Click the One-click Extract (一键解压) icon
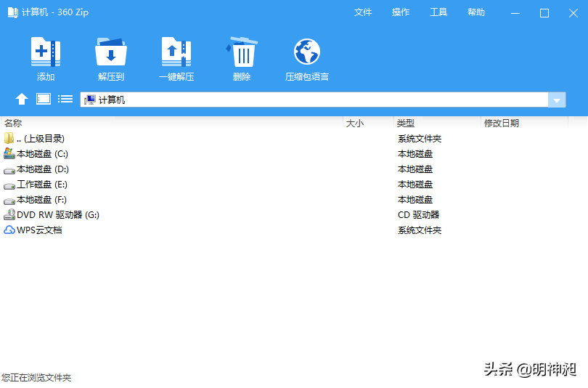Viewport: 588px width, 388px height. click(176, 52)
